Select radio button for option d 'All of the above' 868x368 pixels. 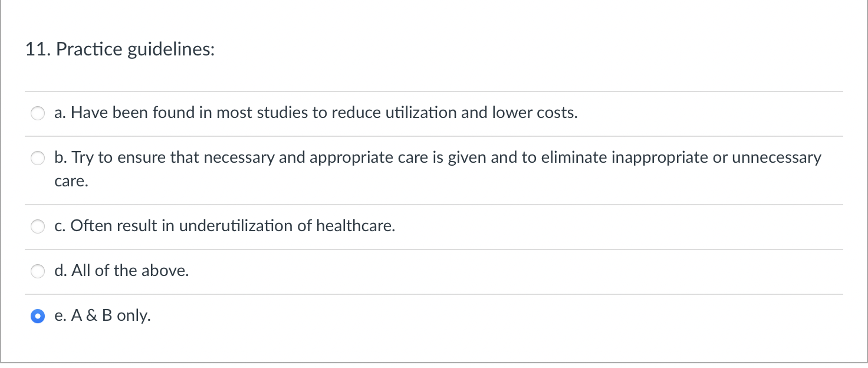(x=37, y=271)
